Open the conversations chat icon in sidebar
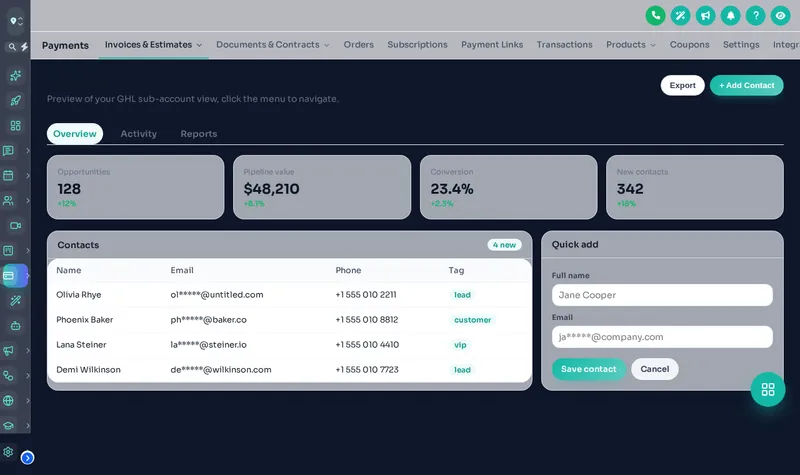Image resolution: width=800 pixels, height=475 pixels. [8, 151]
